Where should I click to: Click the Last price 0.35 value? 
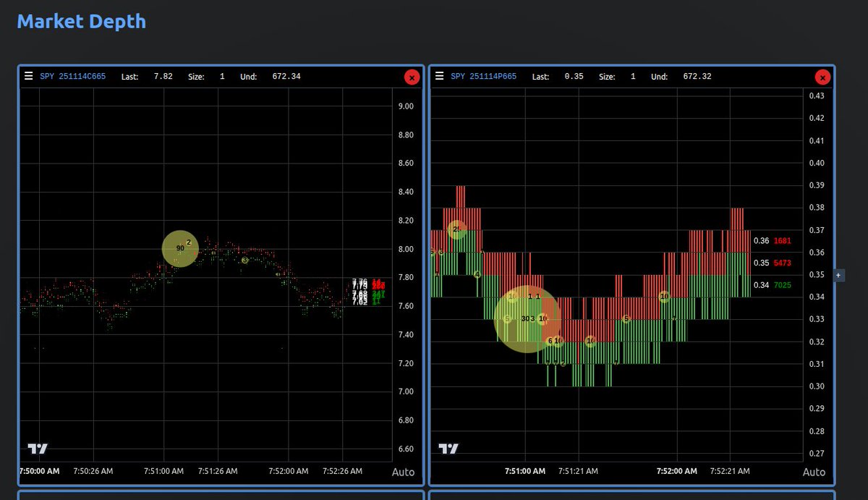[574, 76]
